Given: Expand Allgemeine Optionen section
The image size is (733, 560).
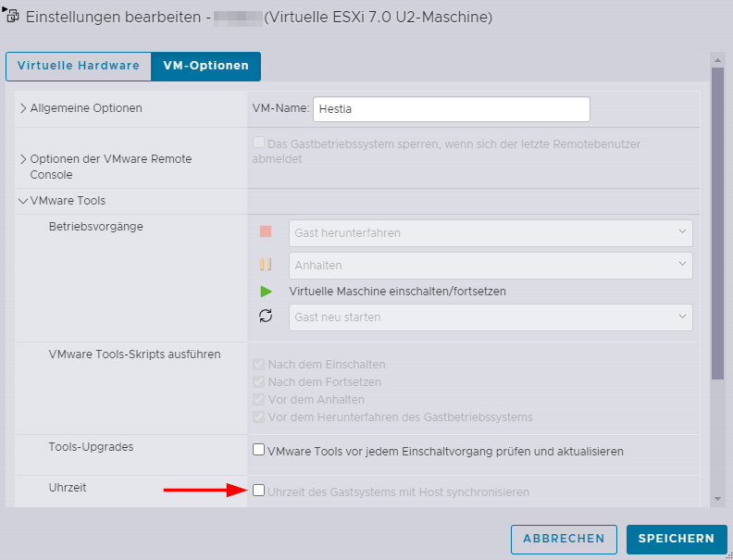Looking at the screenshot, I should coord(23,108).
